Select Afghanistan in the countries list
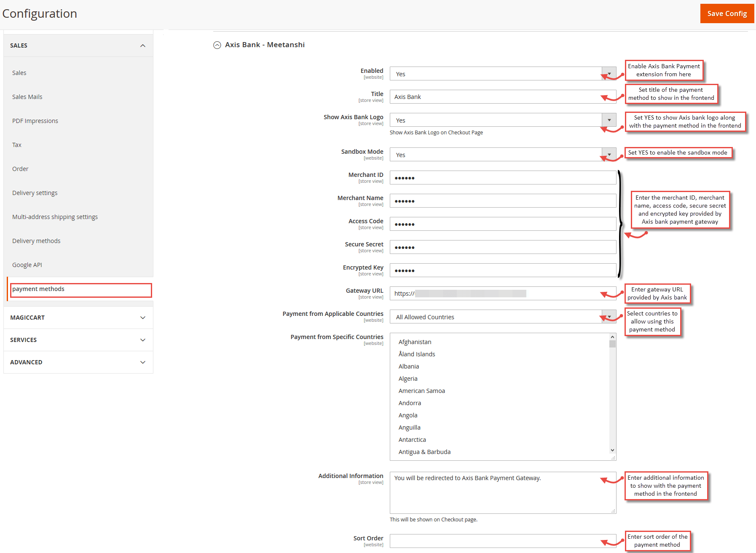Viewport: 756px width, 553px height. click(415, 342)
